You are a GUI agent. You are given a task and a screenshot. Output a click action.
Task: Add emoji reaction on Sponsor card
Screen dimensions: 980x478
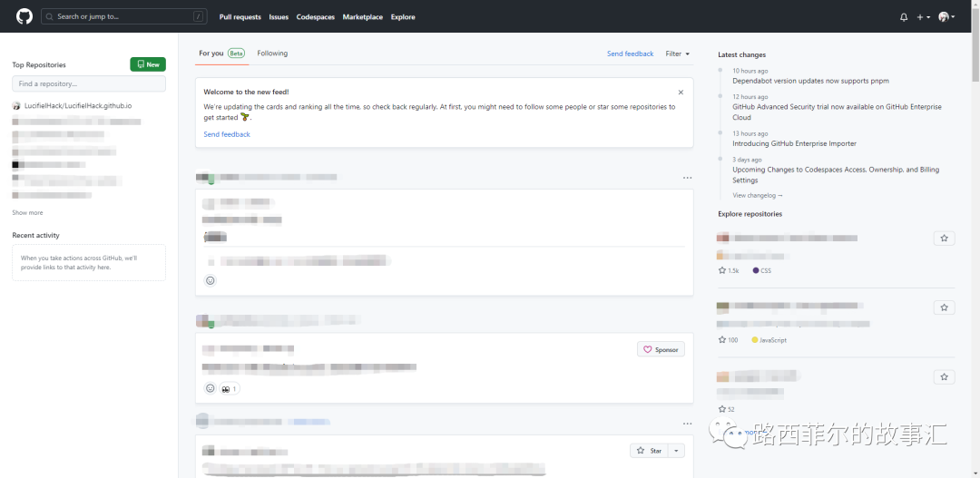tap(211, 388)
